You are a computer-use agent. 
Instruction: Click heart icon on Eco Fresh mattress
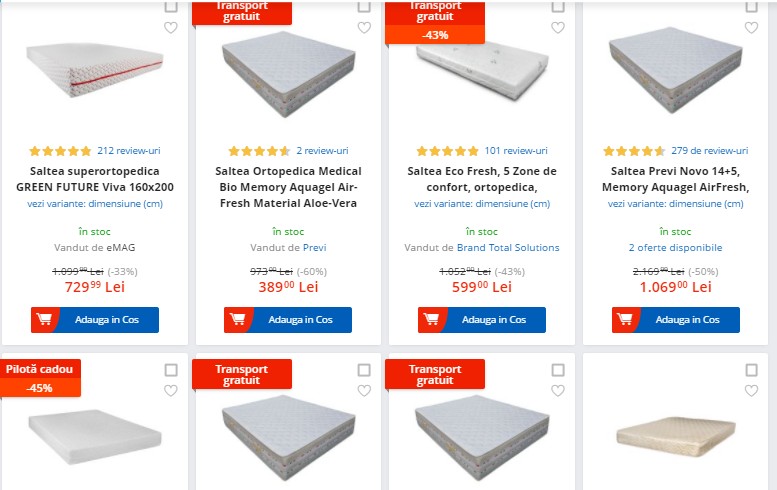(558, 27)
